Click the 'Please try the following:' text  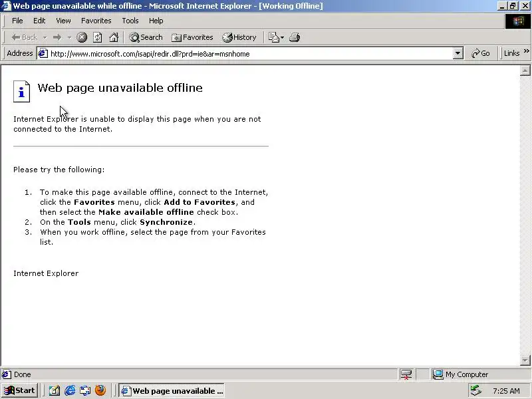click(x=59, y=170)
